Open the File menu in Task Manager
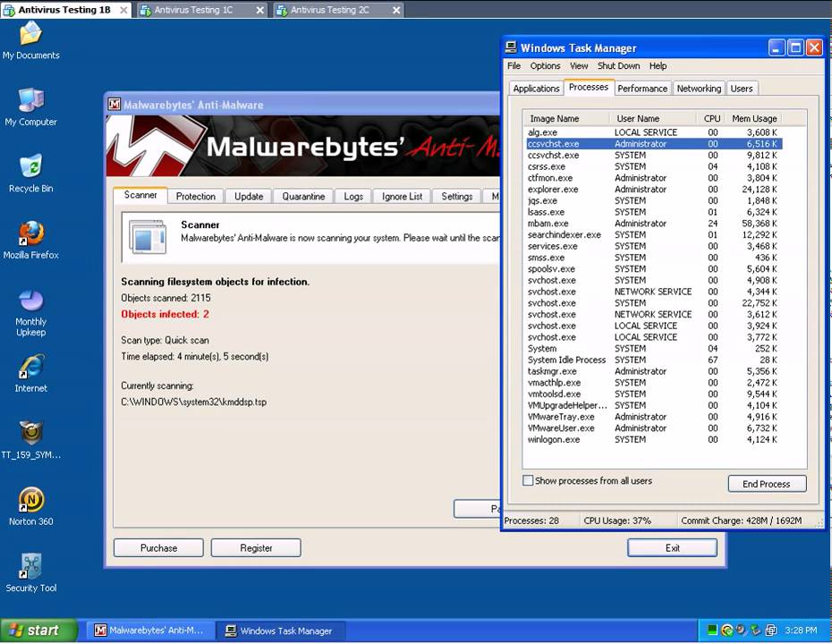This screenshot has height=644, width=832. click(514, 66)
